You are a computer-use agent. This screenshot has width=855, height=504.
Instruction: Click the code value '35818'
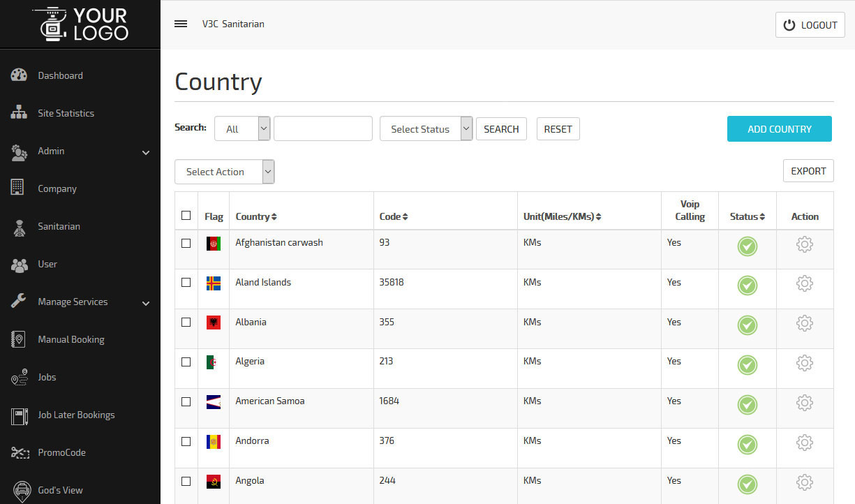point(392,282)
